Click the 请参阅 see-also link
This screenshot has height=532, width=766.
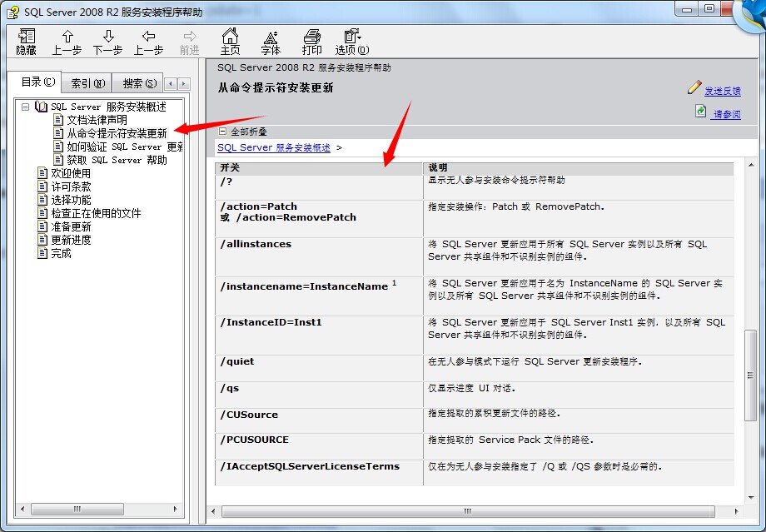(727, 114)
